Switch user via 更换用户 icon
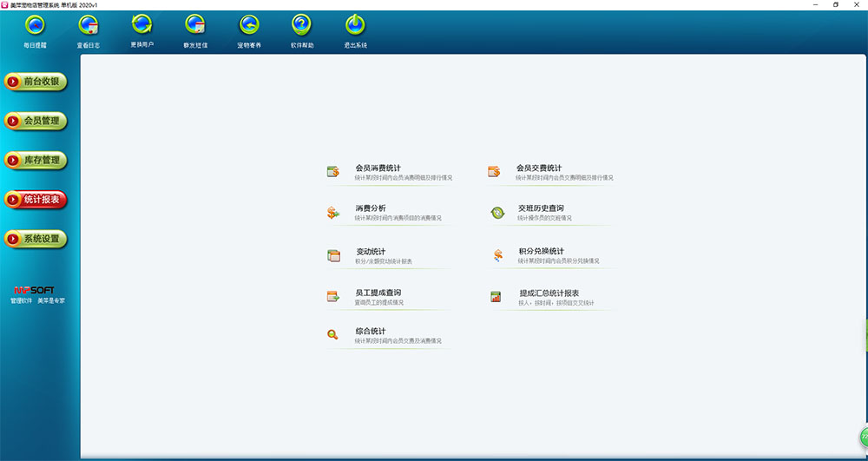This screenshot has height=461, width=868. 141,24
